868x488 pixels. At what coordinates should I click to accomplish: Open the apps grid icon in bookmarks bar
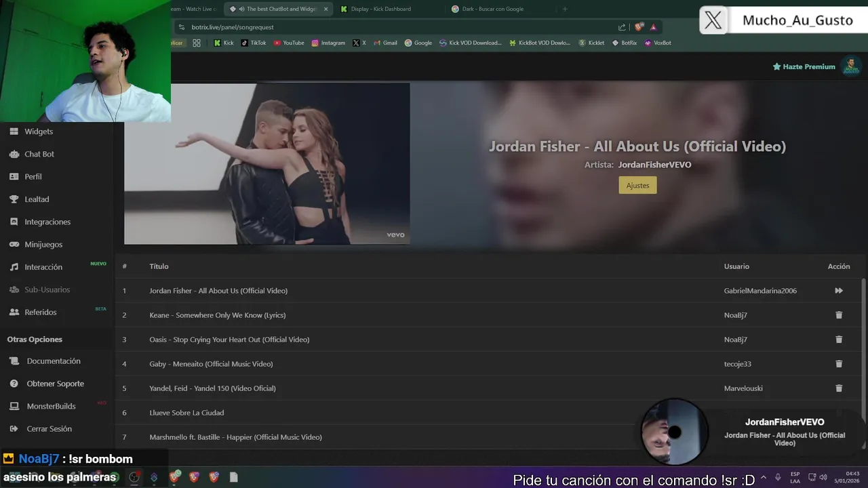click(197, 43)
